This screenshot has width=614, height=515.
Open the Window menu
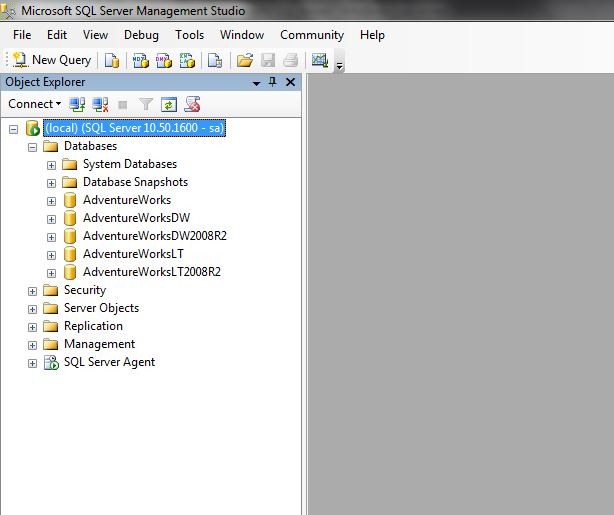tap(242, 35)
